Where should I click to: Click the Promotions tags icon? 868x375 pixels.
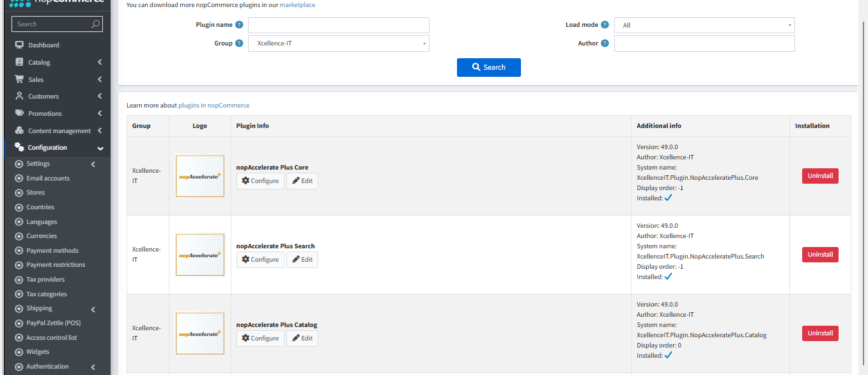[x=19, y=113]
